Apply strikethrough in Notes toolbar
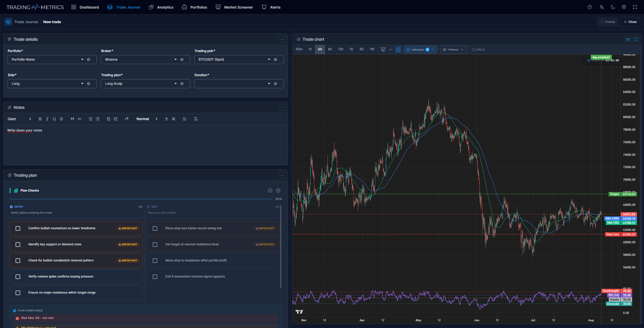644x328 pixels. 61,119
